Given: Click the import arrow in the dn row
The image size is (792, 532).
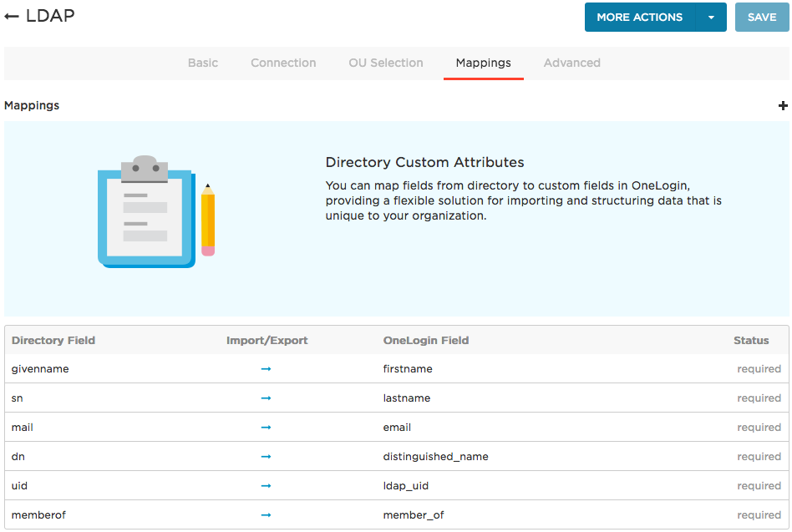Looking at the screenshot, I should tap(267, 457).
